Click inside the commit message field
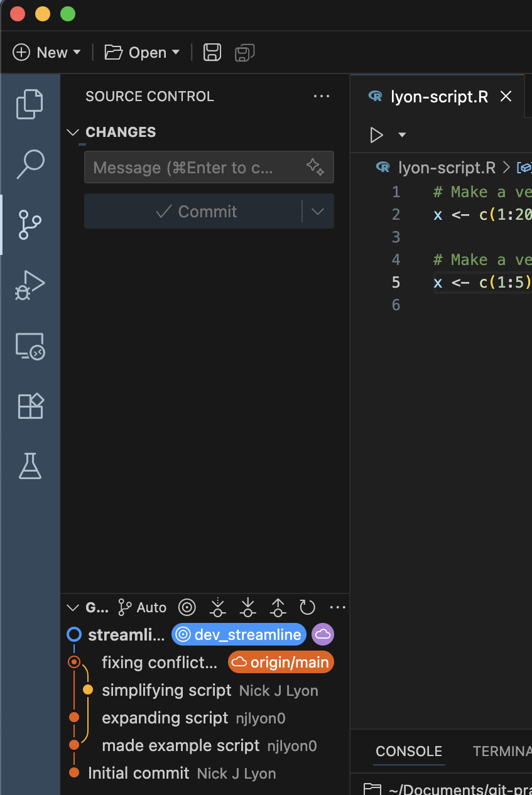532x795 pixels. tap(188, 167)
